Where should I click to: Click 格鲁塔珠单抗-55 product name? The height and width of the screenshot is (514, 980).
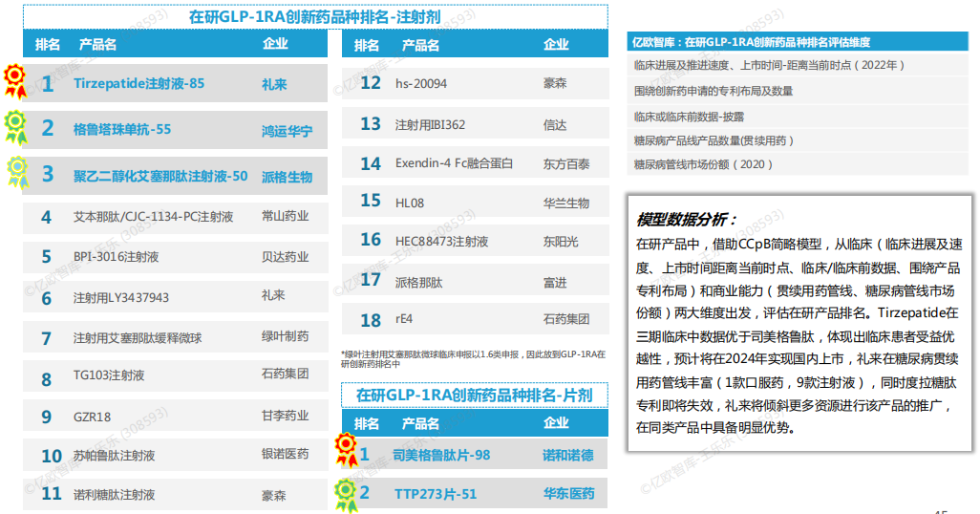pyautogui.click(x=122, y=129)
